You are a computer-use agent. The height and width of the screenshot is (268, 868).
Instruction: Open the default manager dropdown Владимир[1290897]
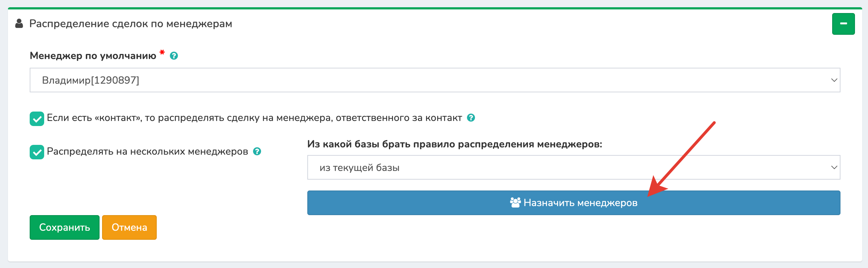[x=434, y=80]
